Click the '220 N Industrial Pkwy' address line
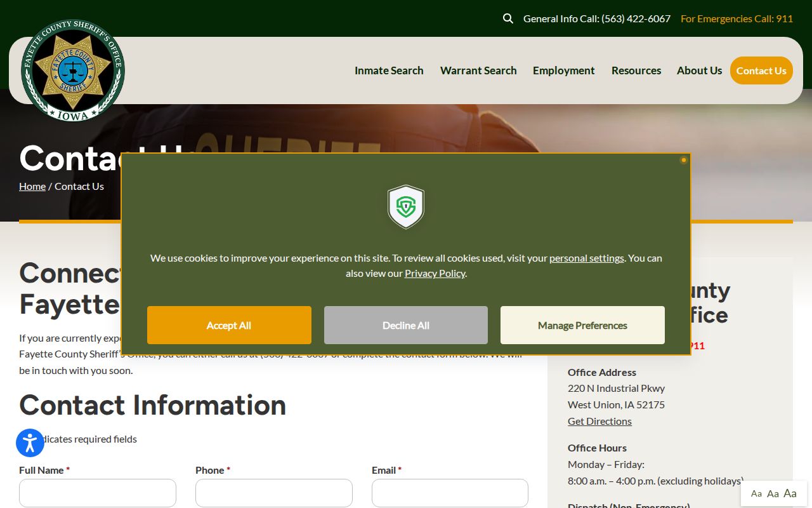The width and height of the screenshot is (812, 508). pyautogui.click(x=616, y=388)
